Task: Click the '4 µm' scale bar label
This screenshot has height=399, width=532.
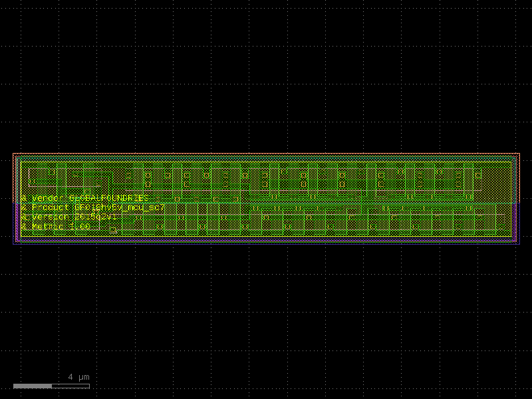Action: pos(78,377)
